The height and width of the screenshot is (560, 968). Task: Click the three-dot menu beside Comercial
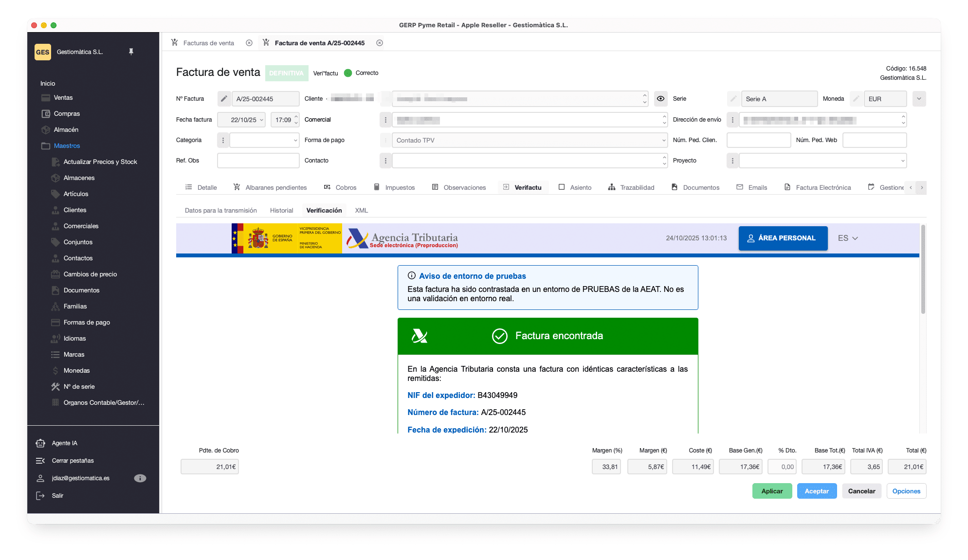(385, 120)
